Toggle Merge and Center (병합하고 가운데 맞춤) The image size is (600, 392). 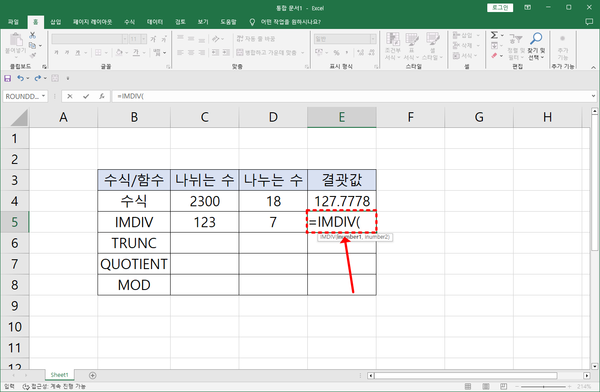coord(266,52)
